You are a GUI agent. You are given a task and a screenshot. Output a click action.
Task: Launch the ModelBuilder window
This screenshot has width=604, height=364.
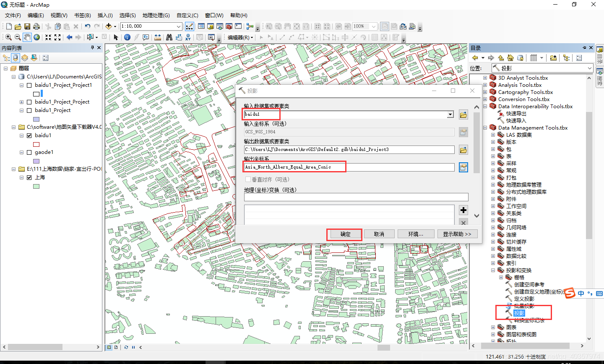coord(250,26)
